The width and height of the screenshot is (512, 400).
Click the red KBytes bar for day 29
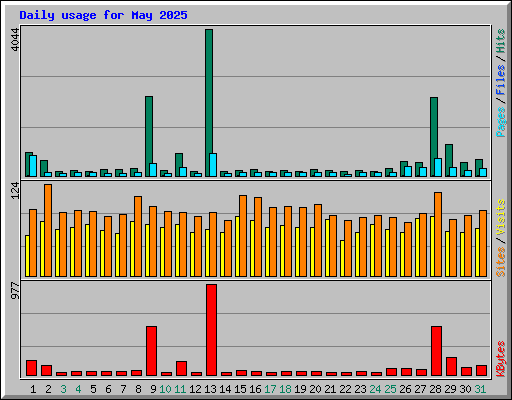coord(451,366)
